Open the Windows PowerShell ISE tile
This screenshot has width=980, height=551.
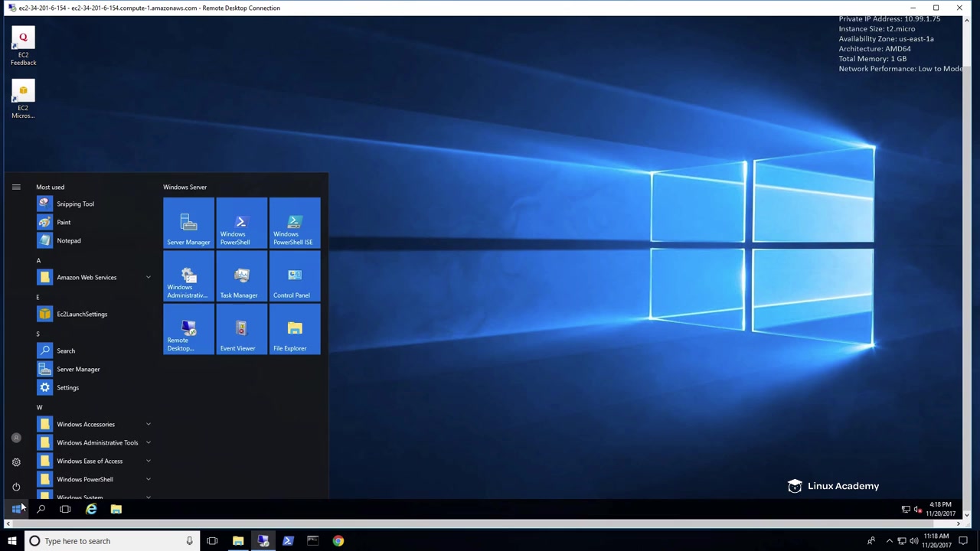[295, 223]
